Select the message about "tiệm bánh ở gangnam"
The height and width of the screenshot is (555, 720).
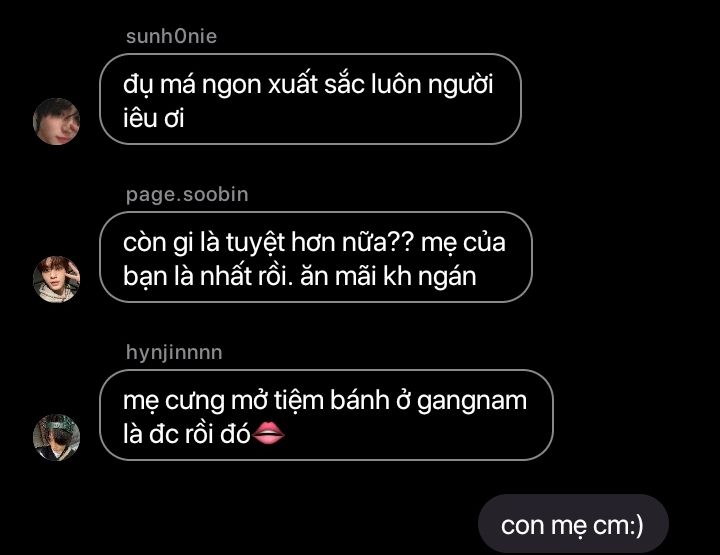[x=326, y=415]
